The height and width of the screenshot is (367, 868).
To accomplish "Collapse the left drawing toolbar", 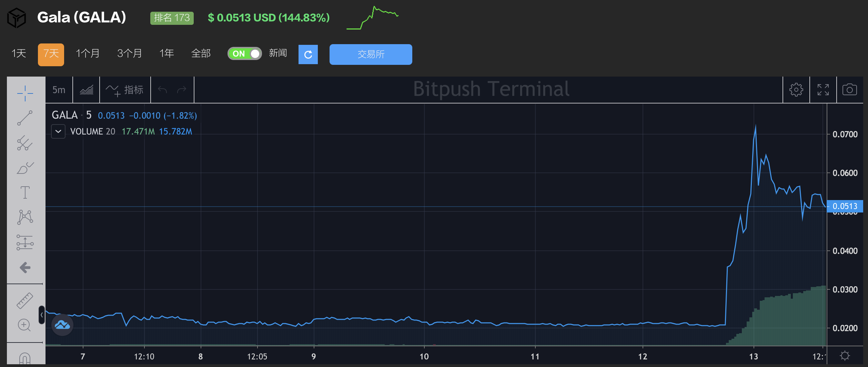I will tap(42, 315).
